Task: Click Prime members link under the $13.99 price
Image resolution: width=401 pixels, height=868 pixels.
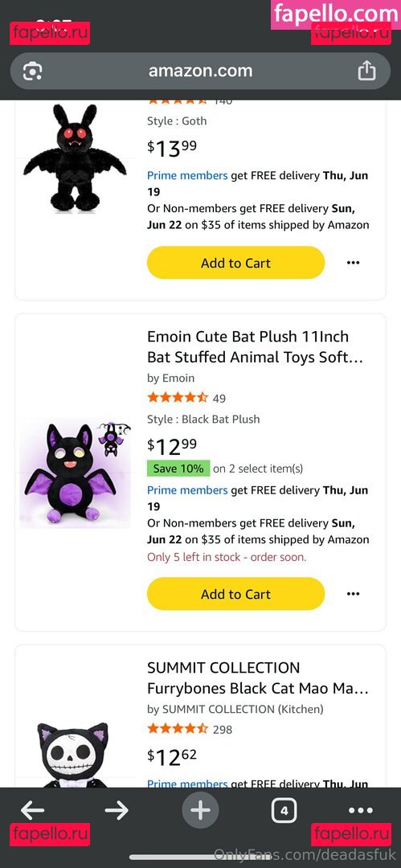Action: pyautogui.click(x=187, y=175)
